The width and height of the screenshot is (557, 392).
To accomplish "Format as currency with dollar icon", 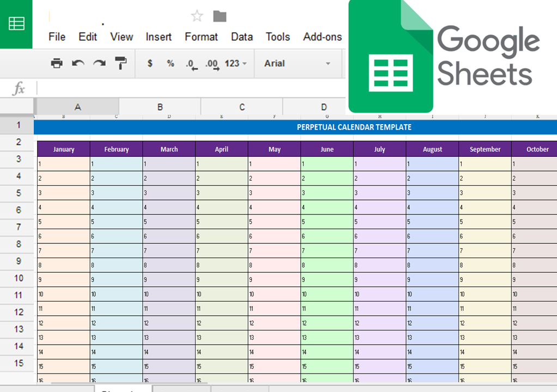I will [x=150, y=63].
